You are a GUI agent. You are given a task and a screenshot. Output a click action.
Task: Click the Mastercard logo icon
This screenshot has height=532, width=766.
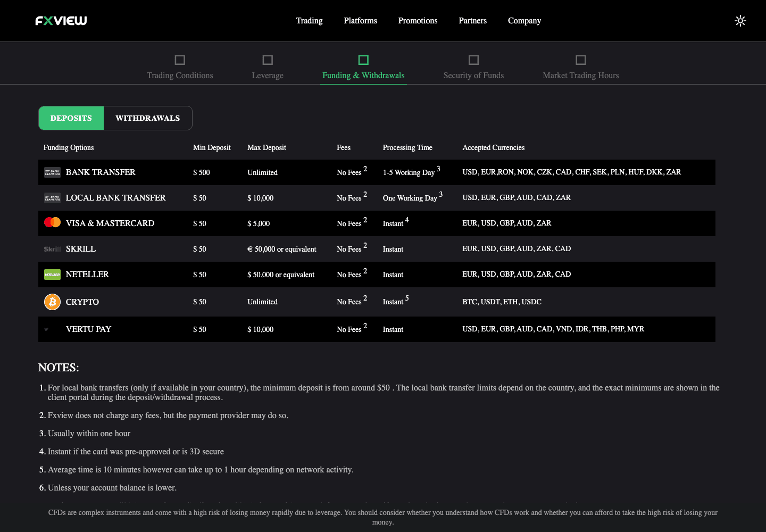pyautogui.click(x=52, y=222)
